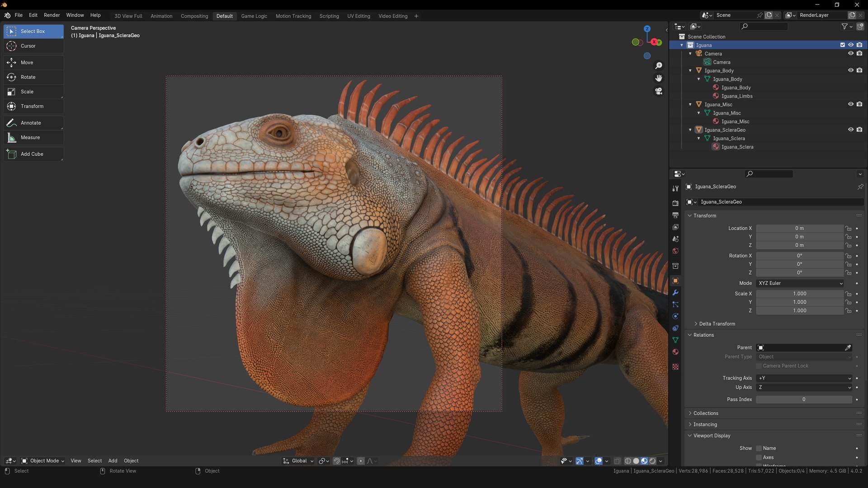Open the Up Axis Z dropdown
Viewport: 868px width, 488px height.
(x=804, y=388)
